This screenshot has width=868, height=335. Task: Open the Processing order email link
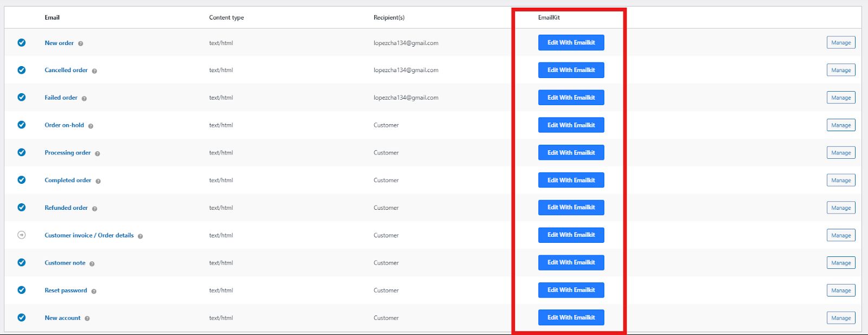pyautogui.click(x=68, y=153)
